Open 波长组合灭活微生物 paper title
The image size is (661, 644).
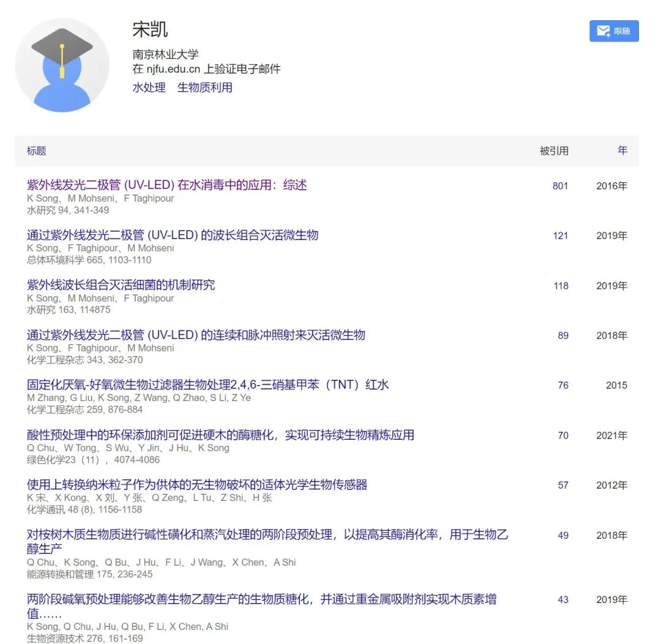[173, 235]
